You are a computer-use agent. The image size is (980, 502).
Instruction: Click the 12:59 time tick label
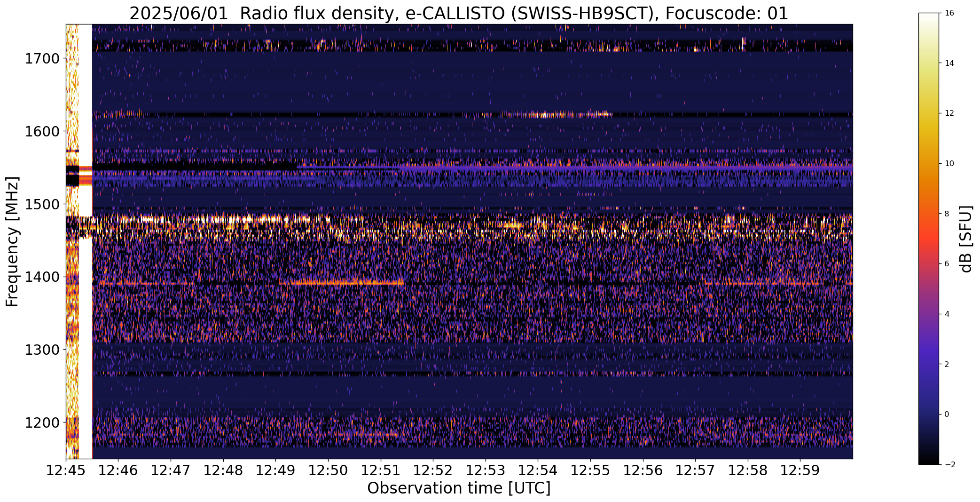pyautogui.click(x=800, y=470)
